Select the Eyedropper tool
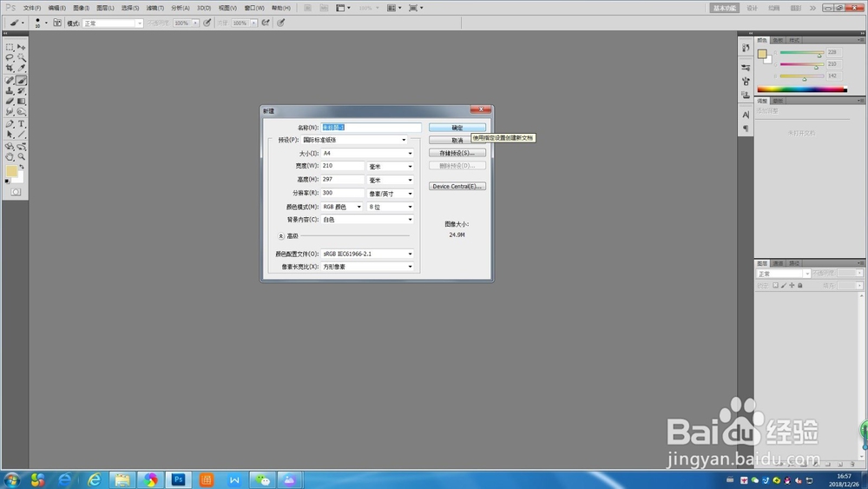Viewport: 868px width, 489px height. coord(21,68)
